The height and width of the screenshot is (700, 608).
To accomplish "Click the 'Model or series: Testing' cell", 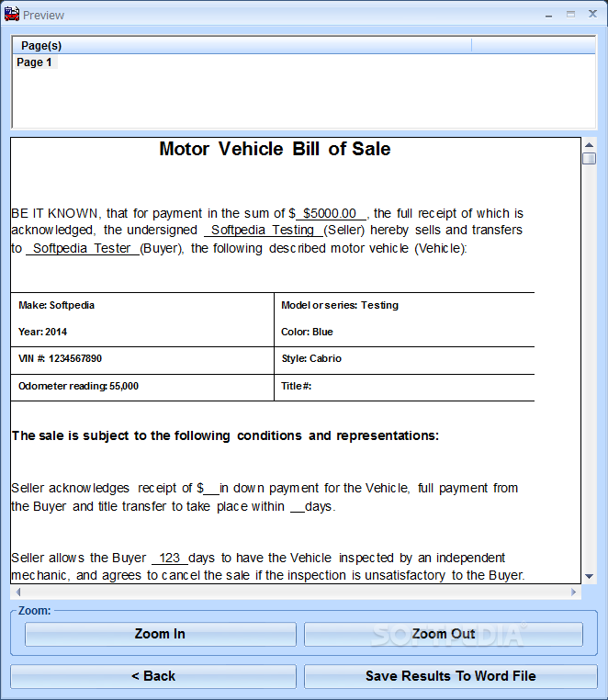I will coord(340,305).
